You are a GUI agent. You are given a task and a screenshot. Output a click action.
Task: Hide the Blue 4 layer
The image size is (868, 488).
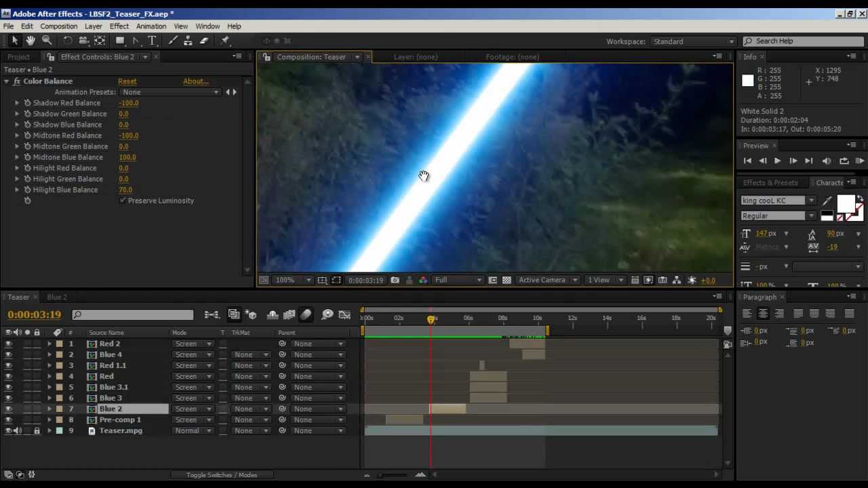coord(8,354)
